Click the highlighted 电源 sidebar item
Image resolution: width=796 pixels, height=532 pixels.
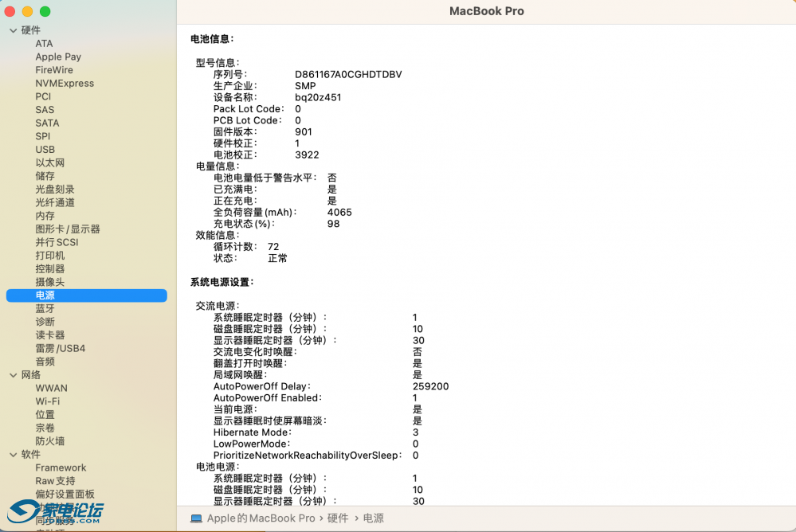coord(86,295)
